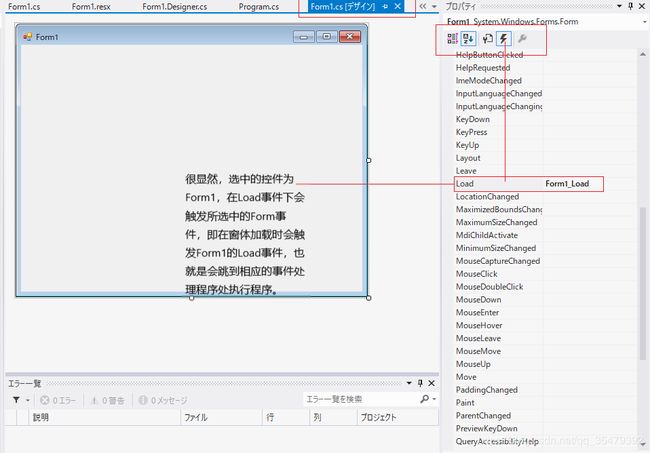
Task: Pin the Form1.cs design tab
Action: [385, 6]
